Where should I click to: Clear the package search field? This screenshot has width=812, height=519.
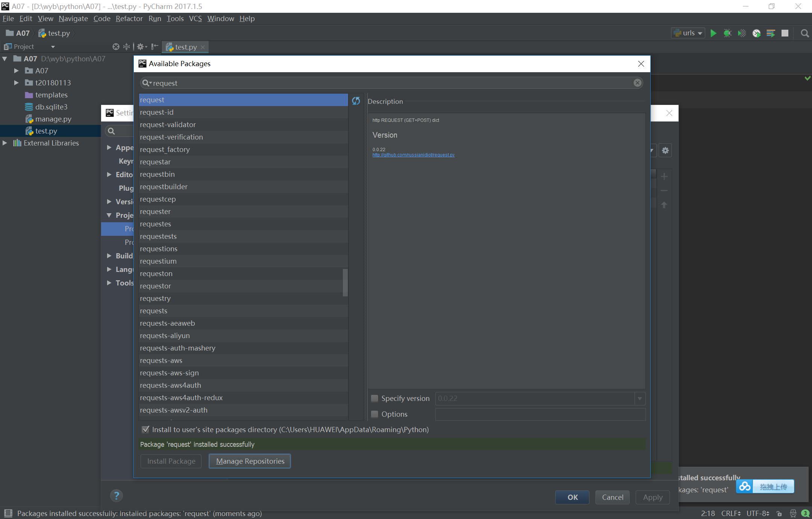[x=638, y=83]
